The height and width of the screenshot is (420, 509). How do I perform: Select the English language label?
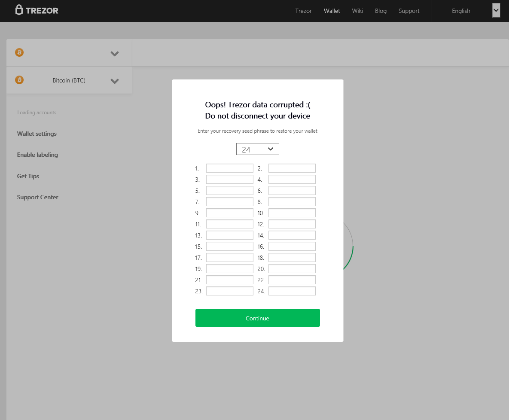[x=461, y=11]
